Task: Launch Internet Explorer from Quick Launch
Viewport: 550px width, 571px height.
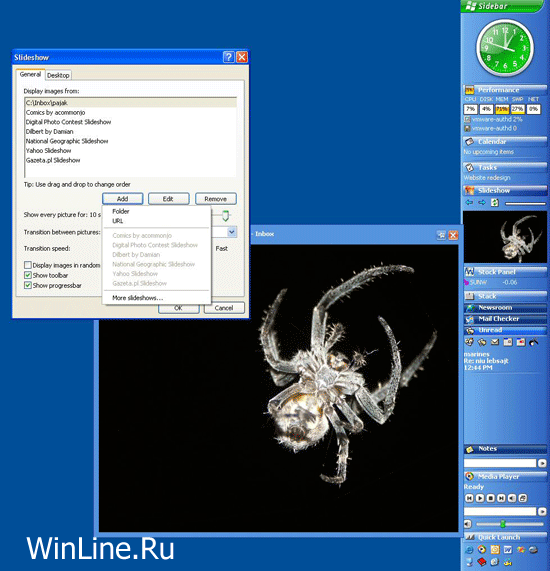Action: click(469, 550)
